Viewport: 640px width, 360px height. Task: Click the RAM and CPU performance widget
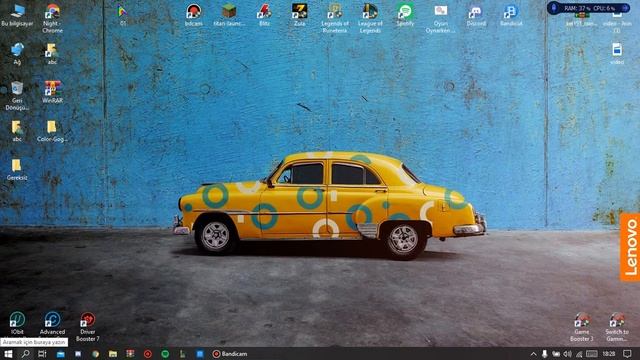[x=588, y=8]
